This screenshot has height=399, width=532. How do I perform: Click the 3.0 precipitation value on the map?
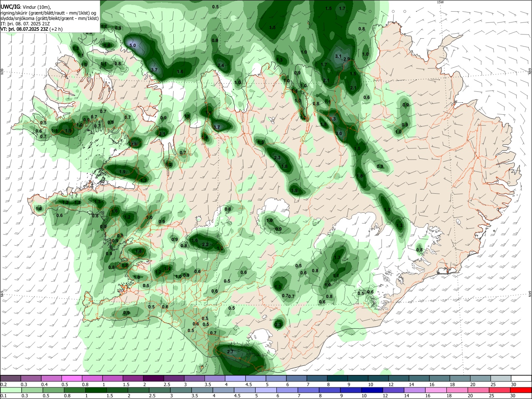click(339, 134)
